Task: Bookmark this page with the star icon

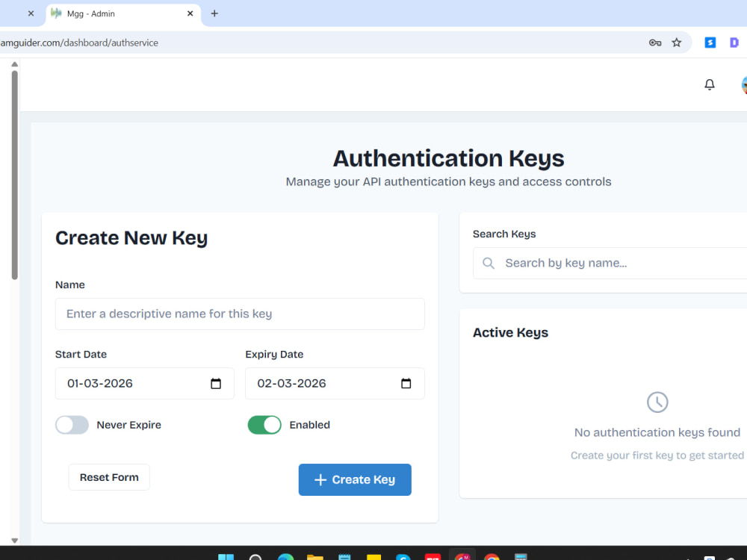Action: pos(677,43)
